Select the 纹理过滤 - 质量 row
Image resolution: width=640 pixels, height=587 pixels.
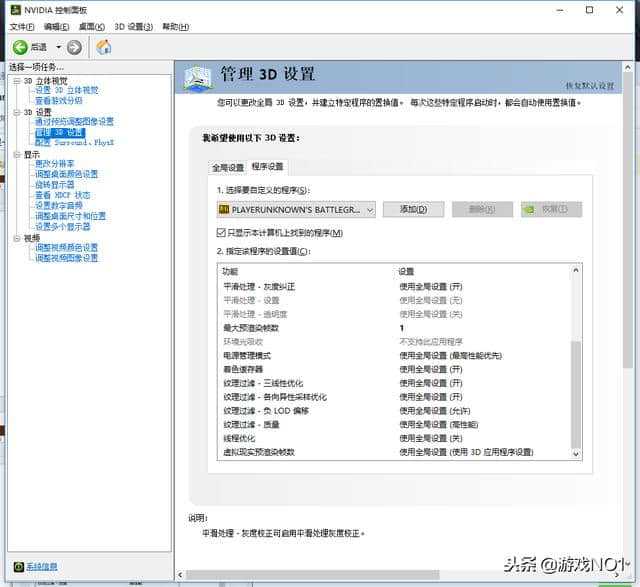click(x=394, y=425)
